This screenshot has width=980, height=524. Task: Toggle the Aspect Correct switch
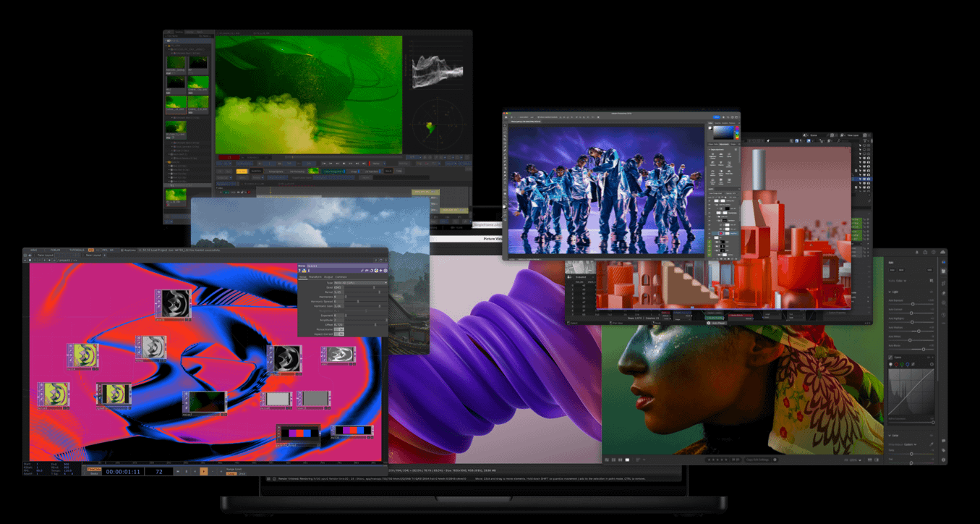339,334
